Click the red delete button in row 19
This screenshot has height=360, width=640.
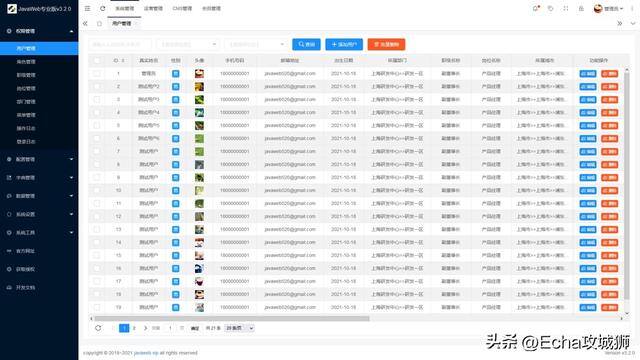point(609,307)
